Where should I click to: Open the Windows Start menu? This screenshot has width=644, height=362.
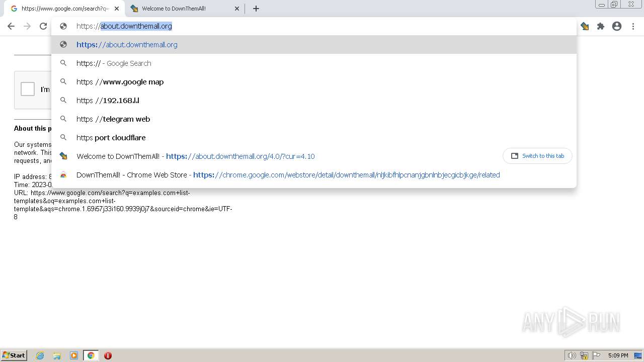[14, 355]
